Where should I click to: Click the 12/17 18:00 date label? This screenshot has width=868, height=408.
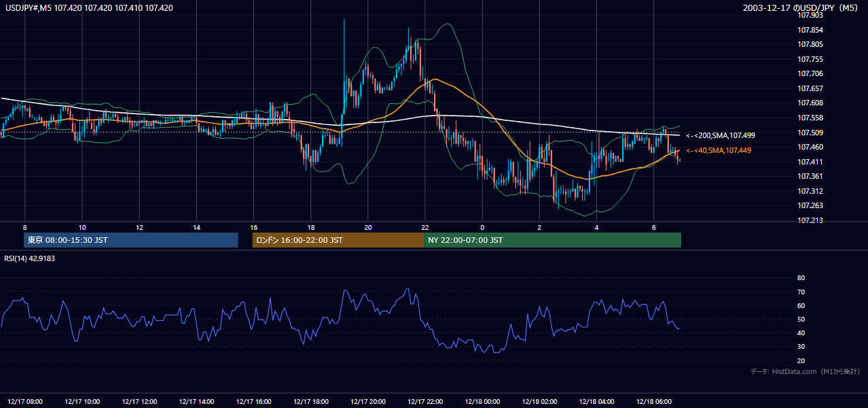point(311,402)
